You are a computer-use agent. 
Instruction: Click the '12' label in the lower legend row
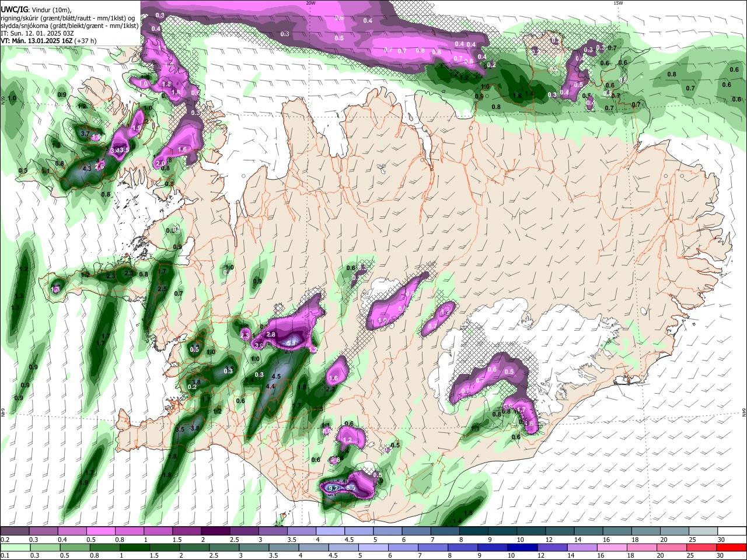[539, 556]
